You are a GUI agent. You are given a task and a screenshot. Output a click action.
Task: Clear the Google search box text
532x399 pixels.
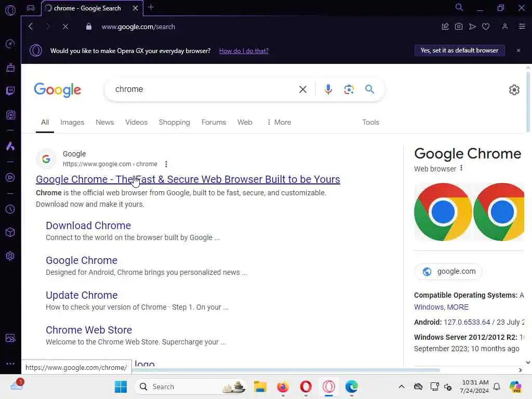point(303,89)
